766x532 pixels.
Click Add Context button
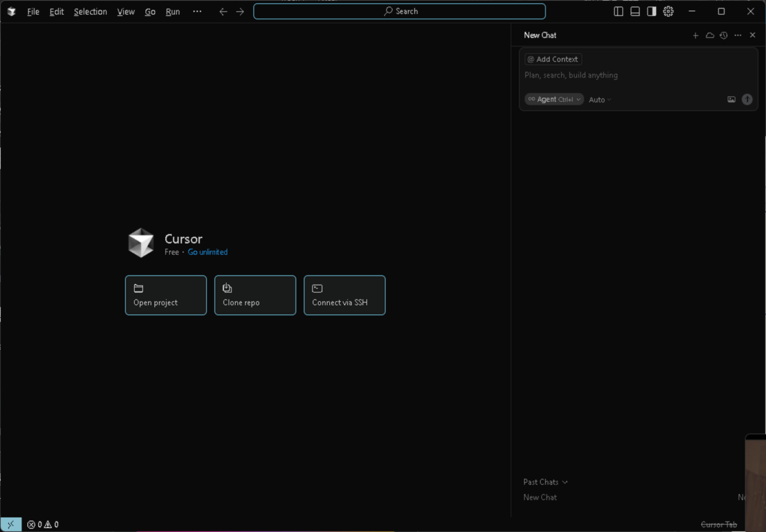click(553, 59)
